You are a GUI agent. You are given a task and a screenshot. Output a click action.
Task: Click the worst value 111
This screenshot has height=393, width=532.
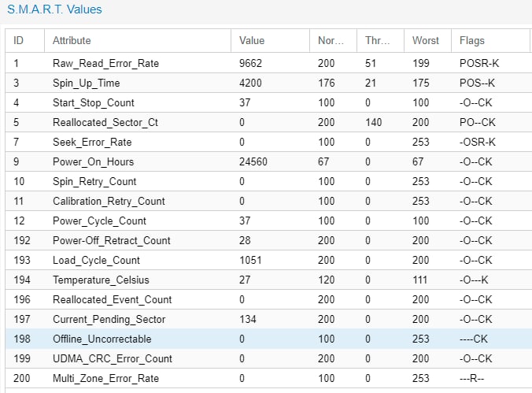[x=420, y=280]
